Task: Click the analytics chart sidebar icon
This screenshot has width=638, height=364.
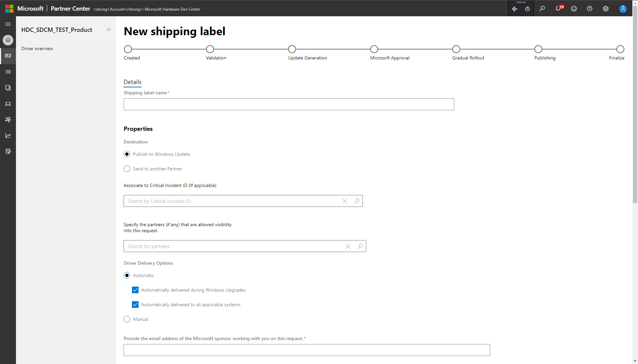Action: [8, 136]
